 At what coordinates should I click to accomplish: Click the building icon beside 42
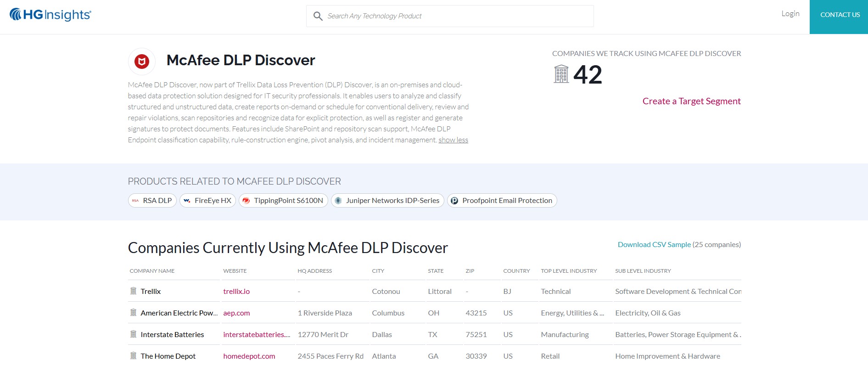click(x=561, y=74)
